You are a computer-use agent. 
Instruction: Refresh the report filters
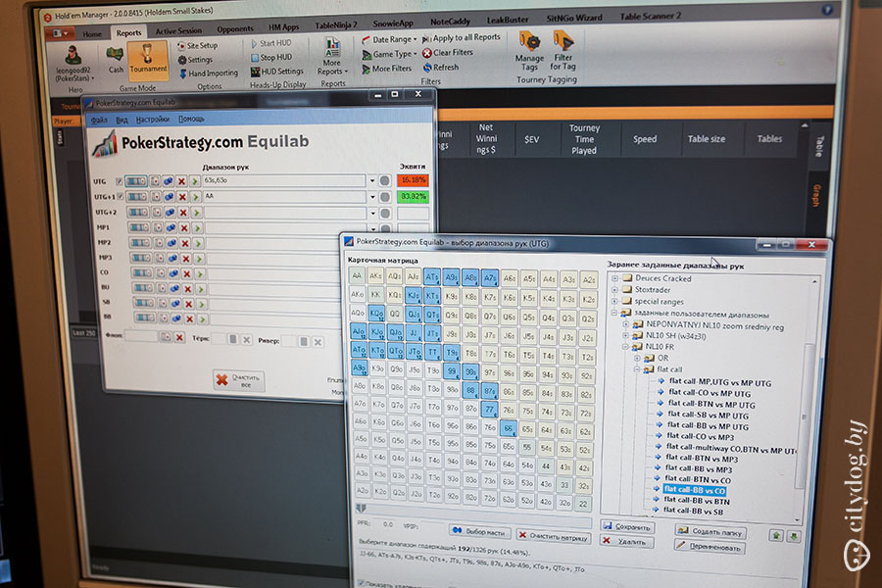pos(441,68)
